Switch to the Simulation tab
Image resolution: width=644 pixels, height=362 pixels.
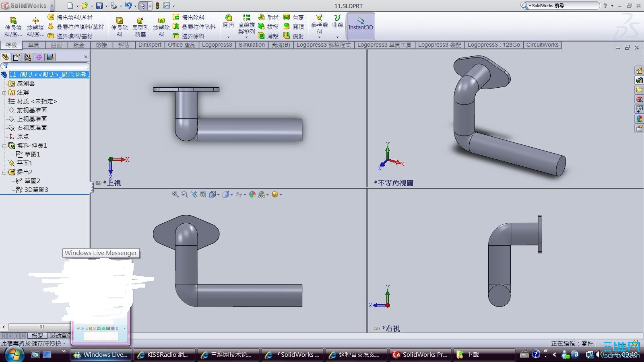tap(252, 45)
